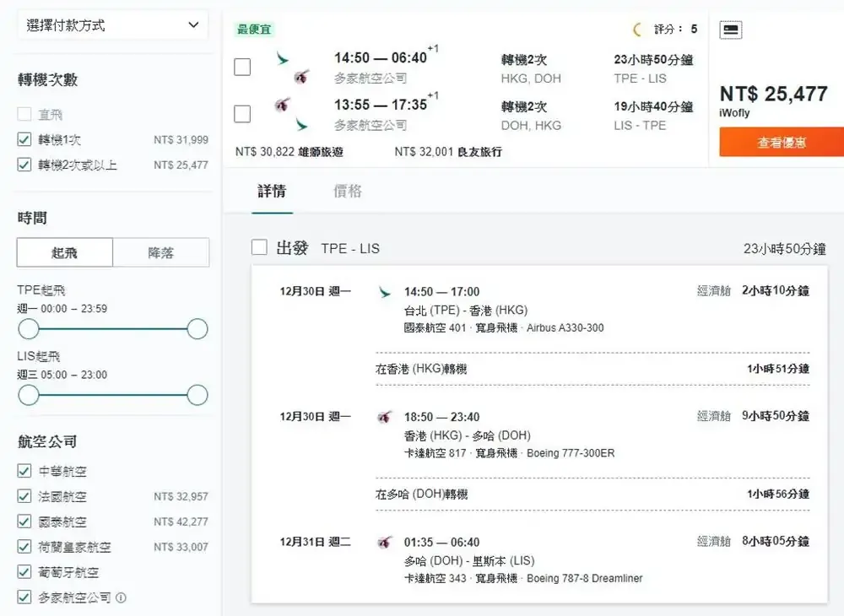Click the moon overnight-flight icon
The height and width of the screenshot is (616, 844).
[x=637, y=30]
